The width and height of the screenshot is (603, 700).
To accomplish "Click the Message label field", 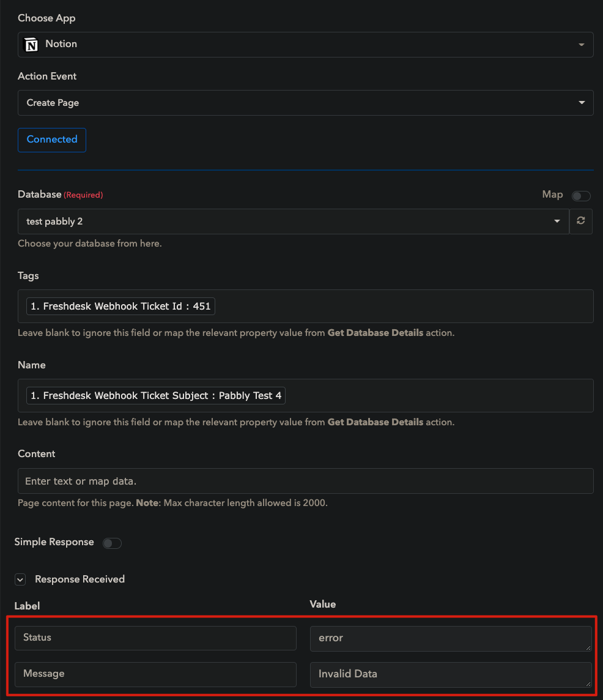I will pyautogui.click(x=155, y=674).
